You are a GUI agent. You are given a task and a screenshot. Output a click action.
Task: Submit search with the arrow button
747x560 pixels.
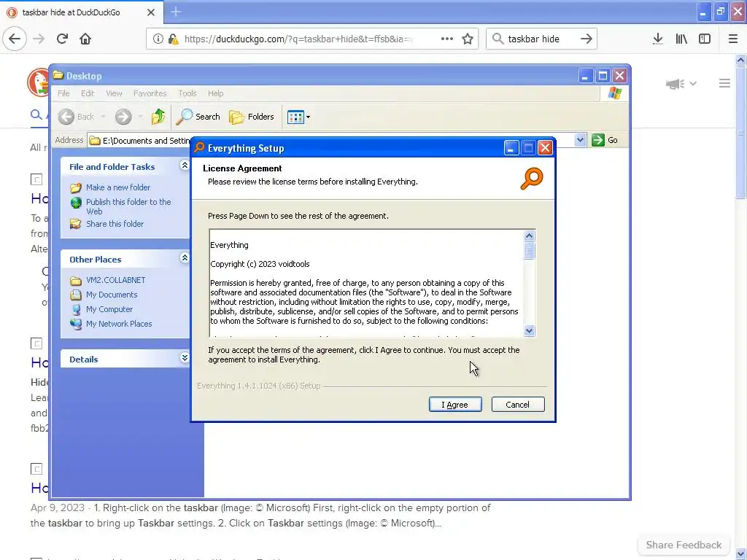tap(586, 39)
